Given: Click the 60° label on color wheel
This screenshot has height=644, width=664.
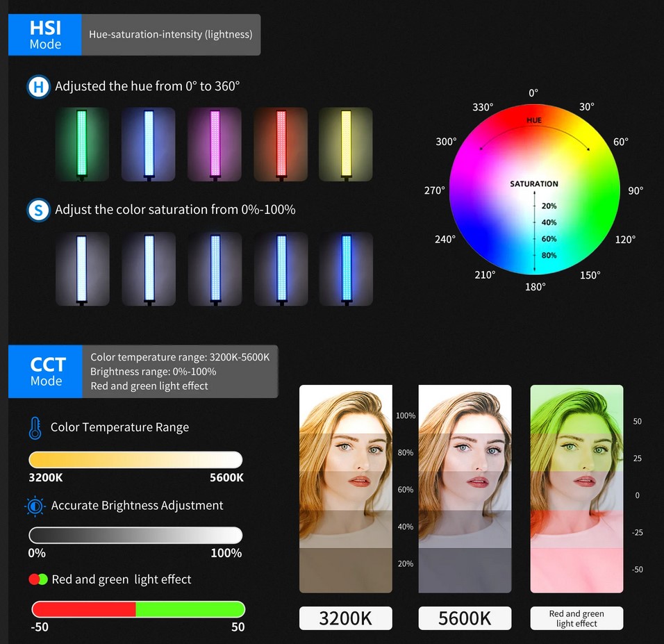Looking at the screenshot, I should coord(621,142).
